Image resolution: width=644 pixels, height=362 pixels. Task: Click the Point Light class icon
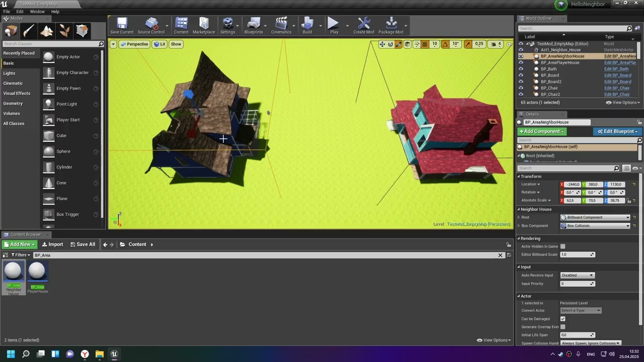pos(48,104)
